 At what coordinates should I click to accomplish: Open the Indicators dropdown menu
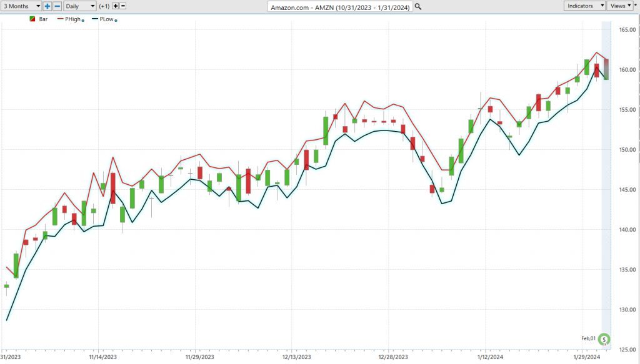(584, 6)
